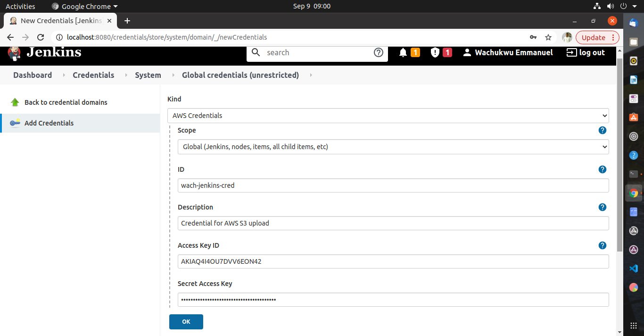Screen dimensions: 644x336
Task: Focus the Jenkins search box
Action: 317,52
